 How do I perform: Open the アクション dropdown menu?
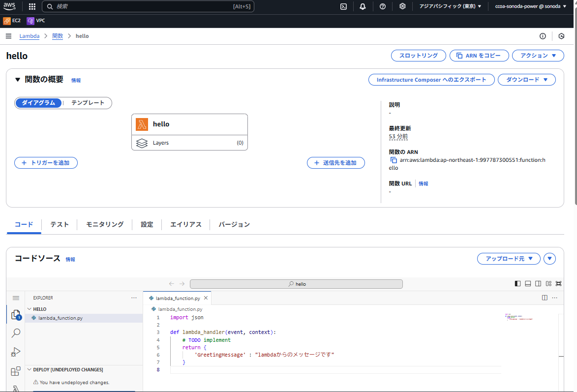[538, 56]
